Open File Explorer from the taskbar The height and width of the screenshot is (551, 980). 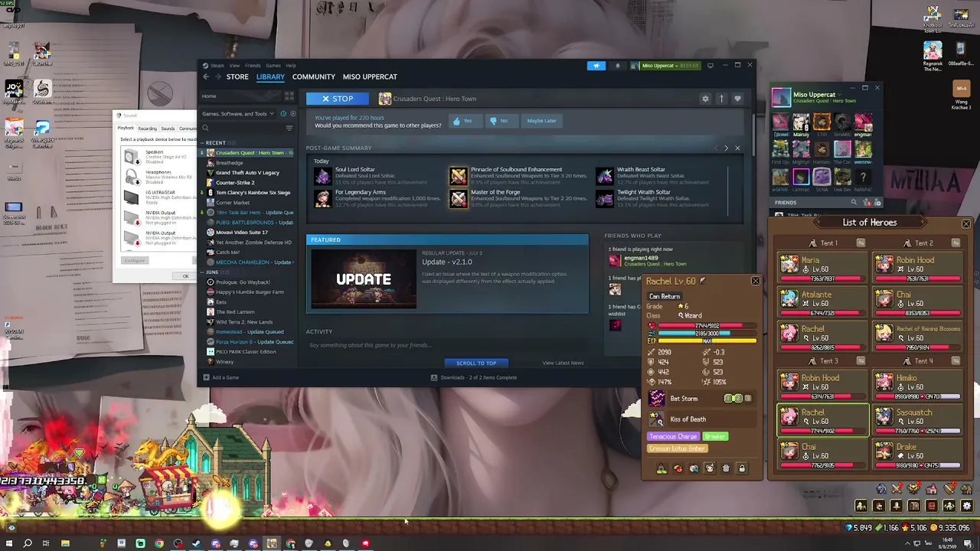pos(65,543)
